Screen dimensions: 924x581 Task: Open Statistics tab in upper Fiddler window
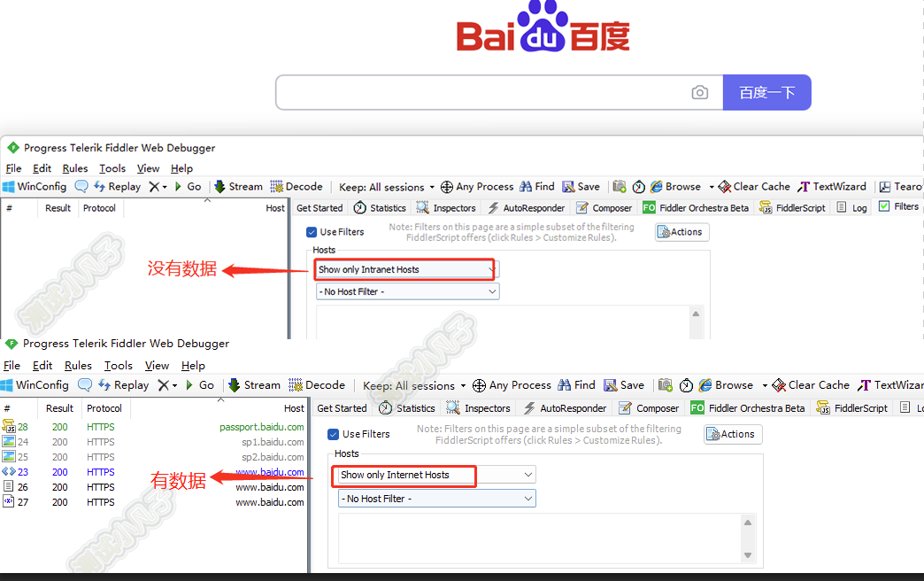(x=380, y=207)
